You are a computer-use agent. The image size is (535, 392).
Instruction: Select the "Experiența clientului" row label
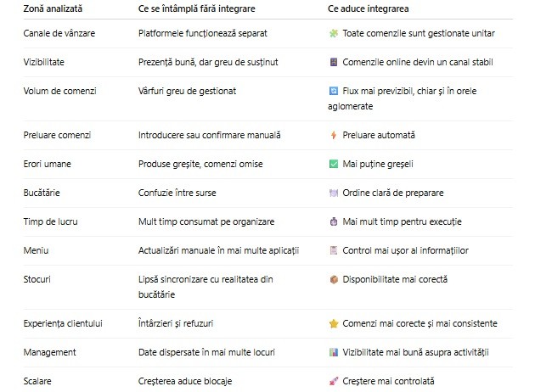(64, 323)
